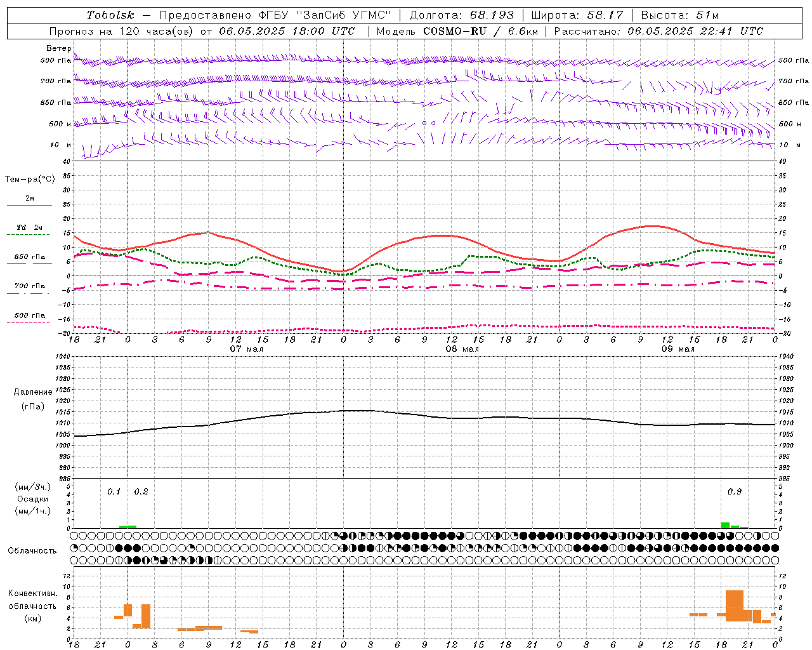Image resolution: width=812 pixels, height=650 pixels.
Task: Click the 0.9 precipitation value
Action: point(734,491)
